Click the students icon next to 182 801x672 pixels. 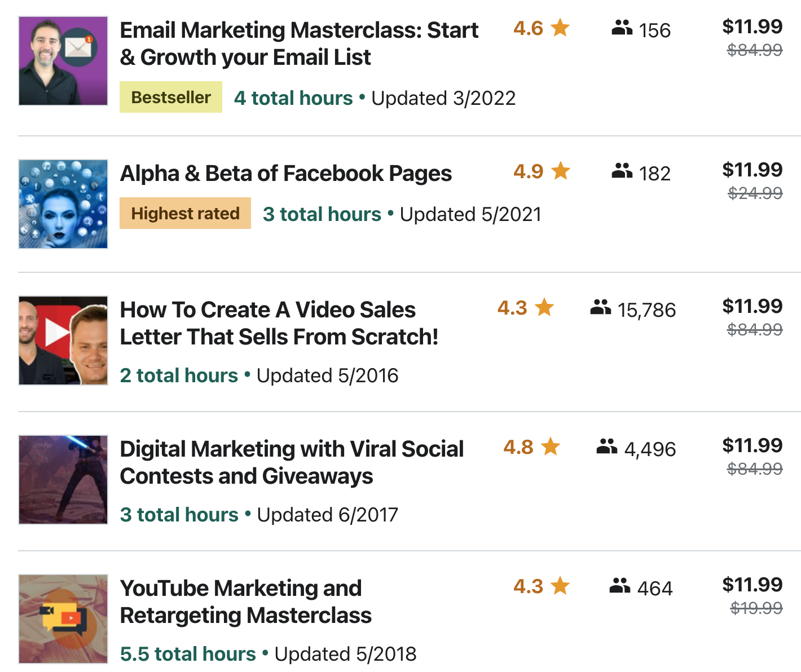(622, 171)
